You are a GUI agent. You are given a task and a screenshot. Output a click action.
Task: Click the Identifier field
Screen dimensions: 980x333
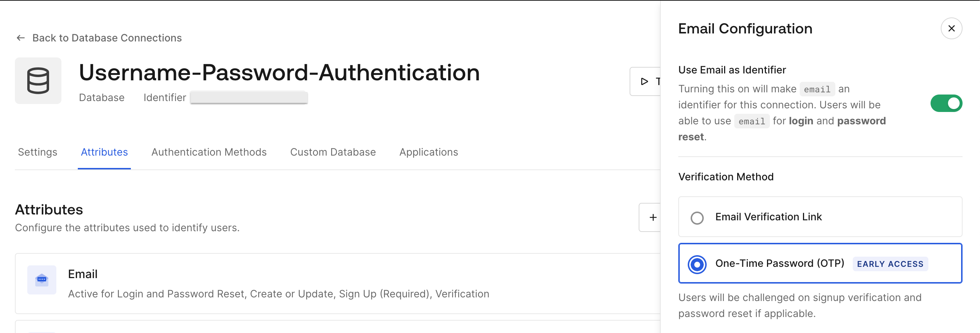click(x=249, y=97)
